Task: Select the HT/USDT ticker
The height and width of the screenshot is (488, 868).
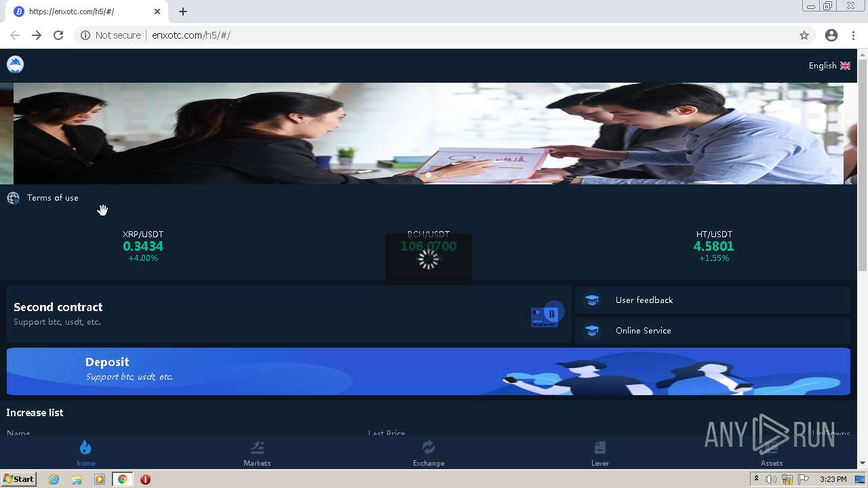Action: (x=714, y=246)
